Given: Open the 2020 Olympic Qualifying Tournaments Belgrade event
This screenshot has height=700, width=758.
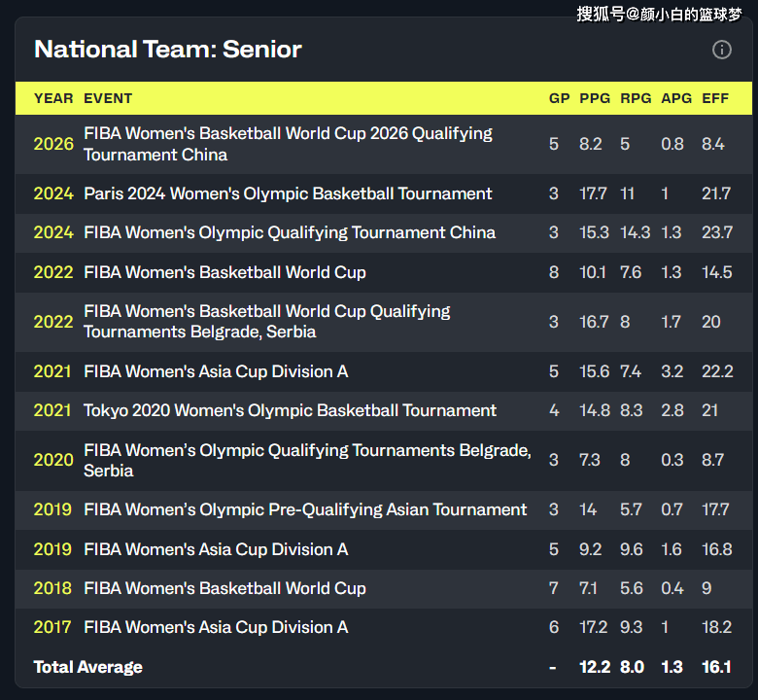Looking at the screenshot, I should (307, 460).
